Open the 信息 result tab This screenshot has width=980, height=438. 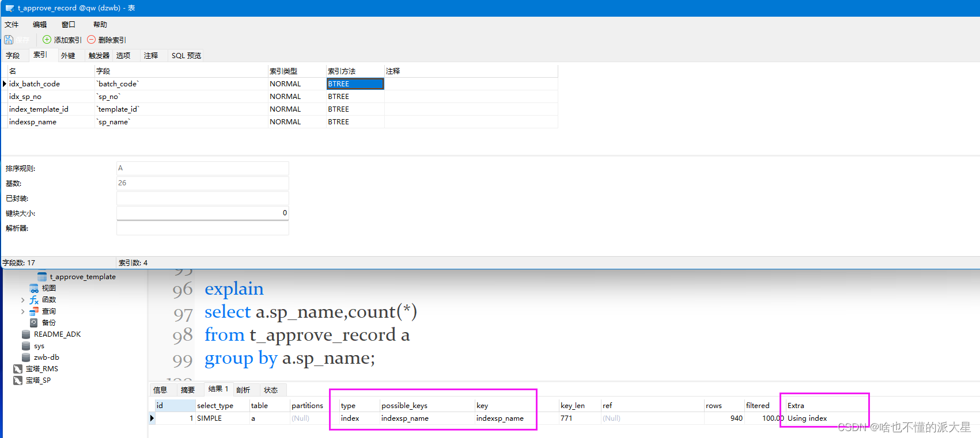[x=160, y=390]
